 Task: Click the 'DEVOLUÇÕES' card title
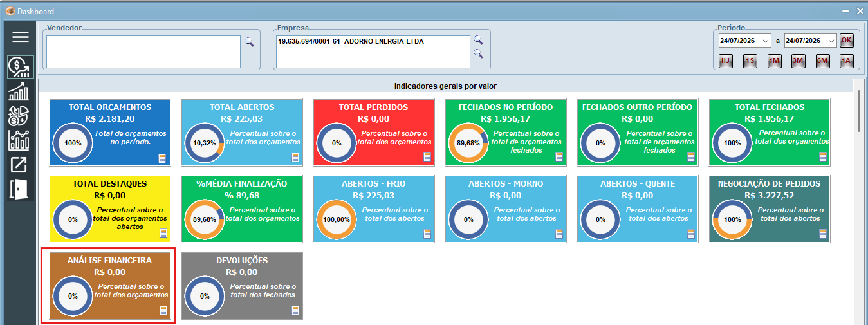coord(242,261)
